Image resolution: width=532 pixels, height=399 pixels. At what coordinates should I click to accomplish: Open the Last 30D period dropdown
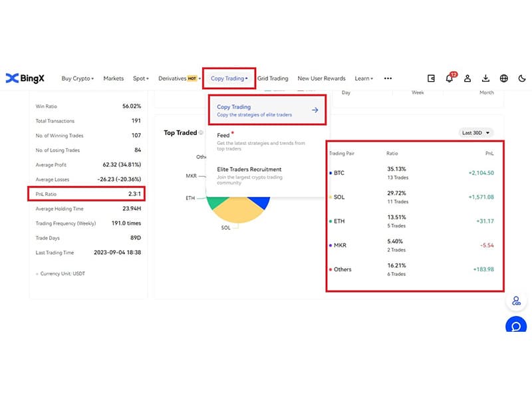[475, 132]
